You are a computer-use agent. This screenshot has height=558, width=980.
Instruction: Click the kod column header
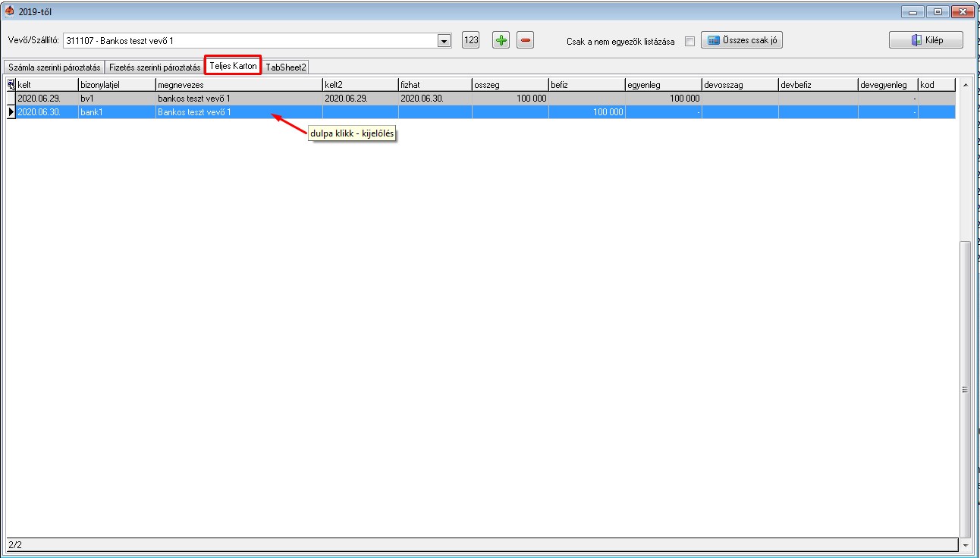tap(937, 85)
